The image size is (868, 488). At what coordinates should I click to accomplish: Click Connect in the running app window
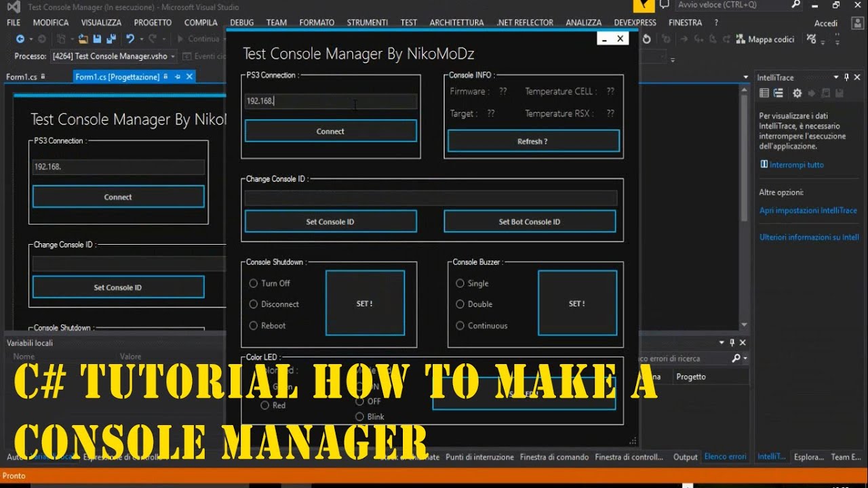point(330,131)
